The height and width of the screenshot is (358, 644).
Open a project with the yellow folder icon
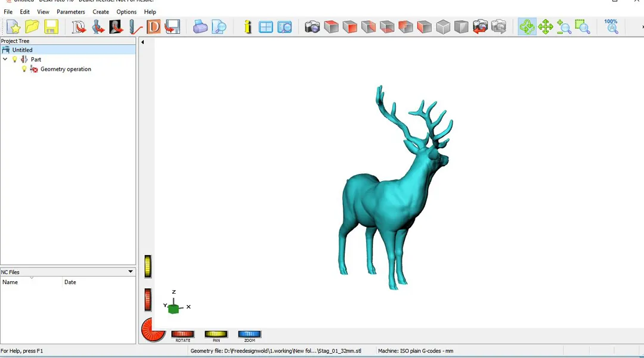pyautogui.click(x=32, y=27)
